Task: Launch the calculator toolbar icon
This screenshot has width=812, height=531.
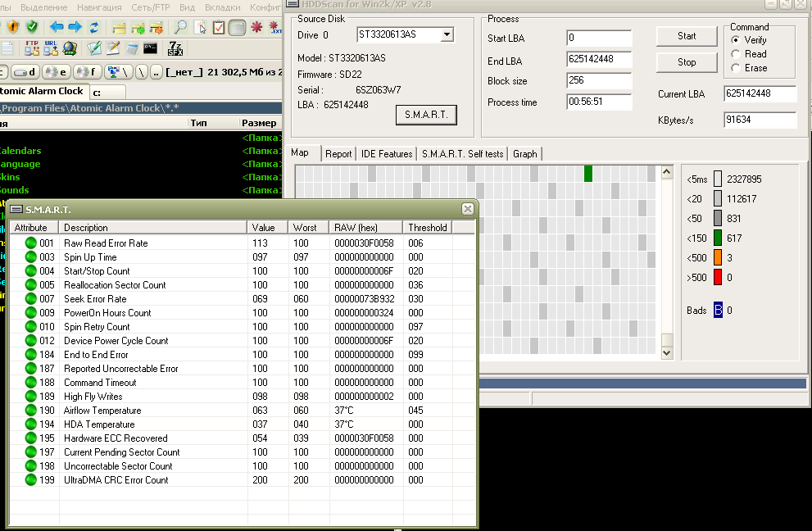Action: point(132,48)
